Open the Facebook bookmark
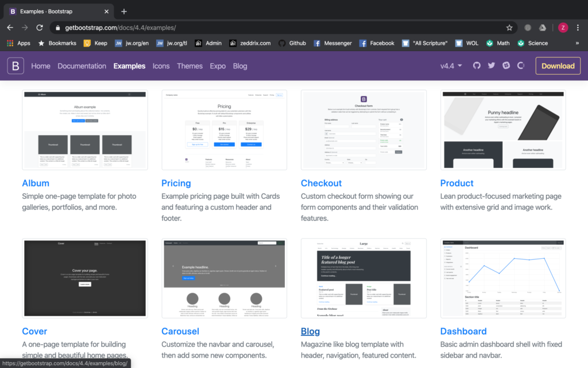588x368 pixels. 377,43
